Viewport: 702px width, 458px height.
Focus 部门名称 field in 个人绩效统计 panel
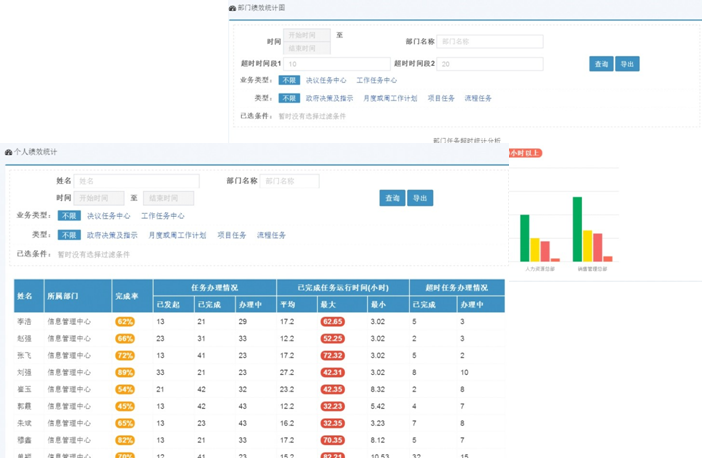click(x=290, y=181)
